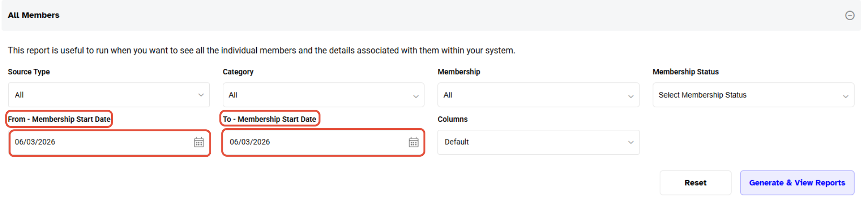Click the Membership field label
Image resolution: width=868 pixels, height=207 pixels.
458,72
